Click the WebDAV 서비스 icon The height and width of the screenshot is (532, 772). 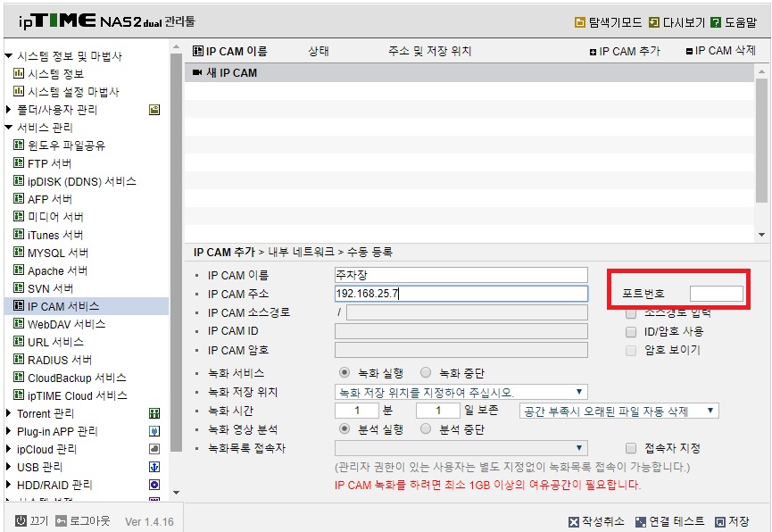tap(19, 324)
